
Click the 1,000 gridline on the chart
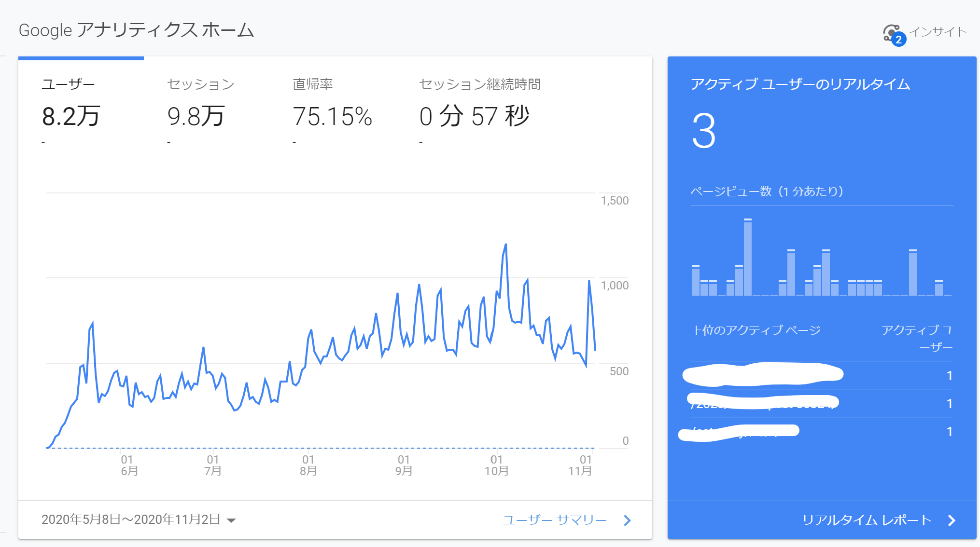click(x=614, y=286)
